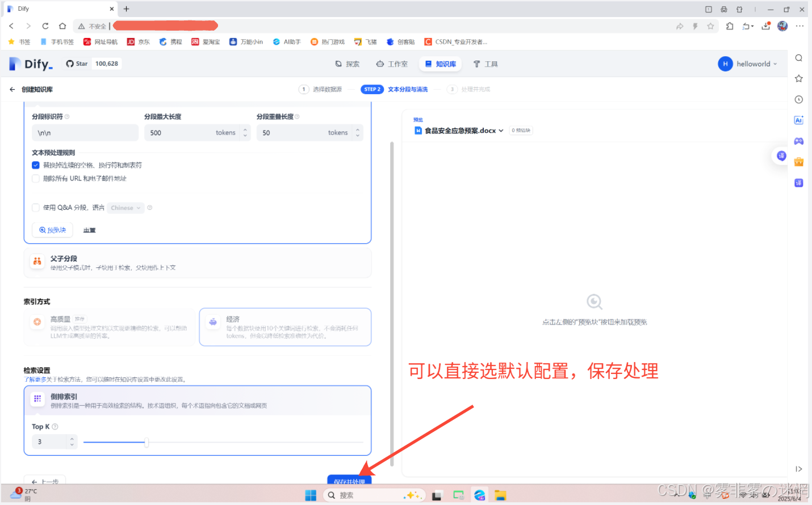Adjust the 分段重叠长度 stepper arrows
The width and height of the screenshot is (812, 505).
(x=358, y=133)
